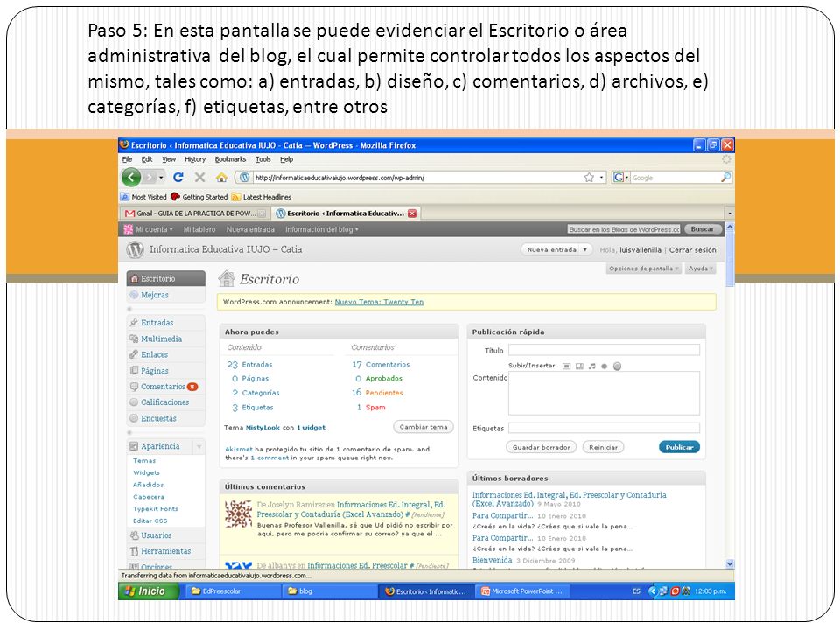Open the Most Visited bookmarks folder

coord(143,197)
